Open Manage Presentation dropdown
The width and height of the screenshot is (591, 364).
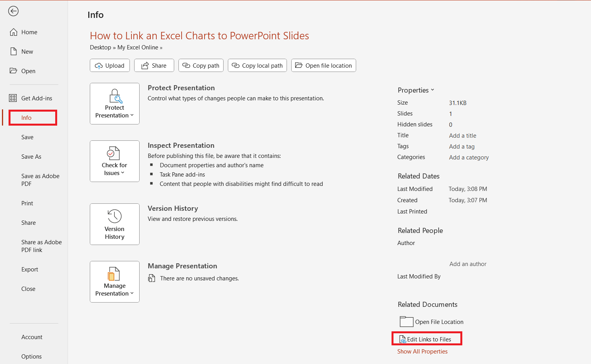click(x=115, y=282)
